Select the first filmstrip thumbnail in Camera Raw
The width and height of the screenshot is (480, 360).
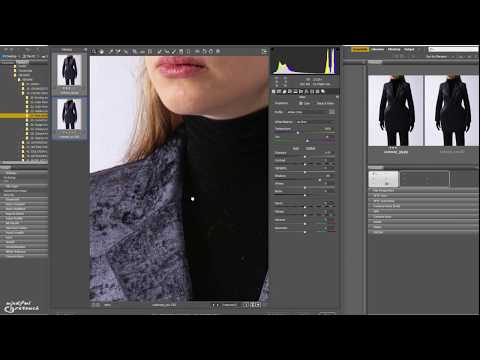tap(69, 70)
